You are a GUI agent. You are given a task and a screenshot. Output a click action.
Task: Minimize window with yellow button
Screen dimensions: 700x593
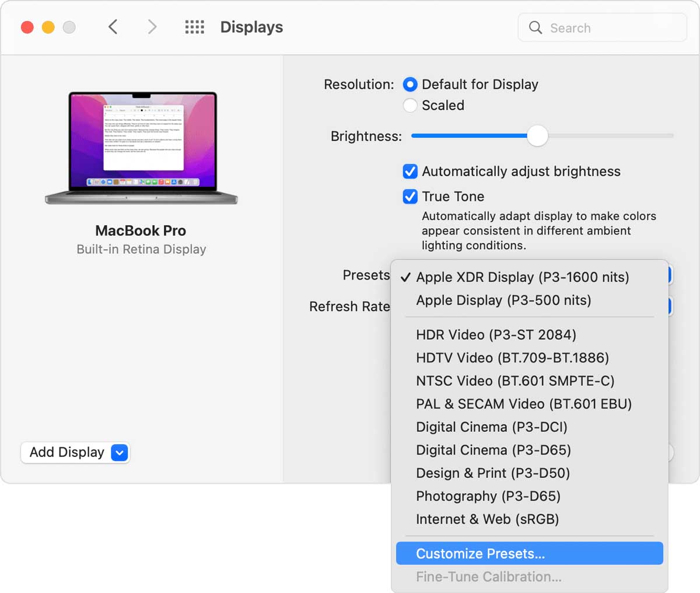[48, 27]
